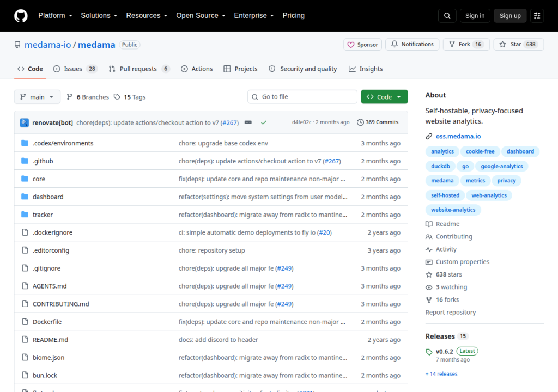Click the Readme book icon

click(429, 224)
